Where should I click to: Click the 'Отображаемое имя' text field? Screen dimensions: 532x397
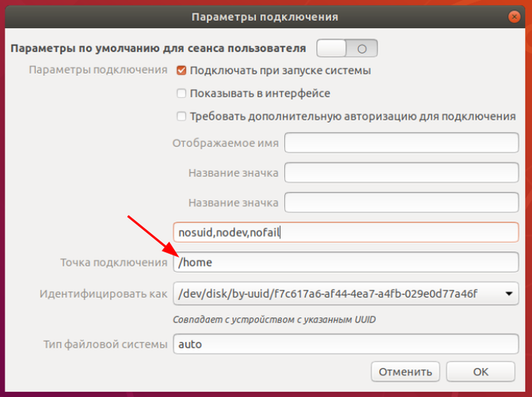[x=401, y=143]
